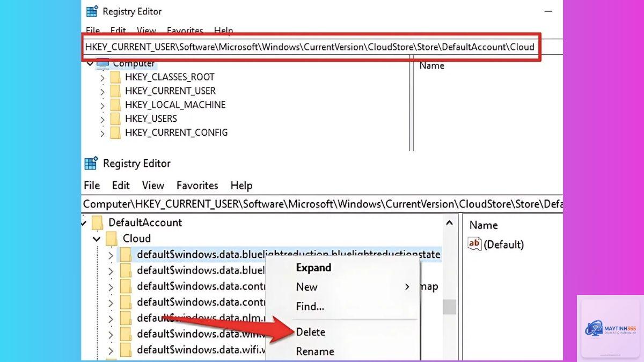The image size is (644, 362).
Task: Click the lower window's Computer\HKEY_CURRENT_USER address bar
Action: click(x=322, y=204)
